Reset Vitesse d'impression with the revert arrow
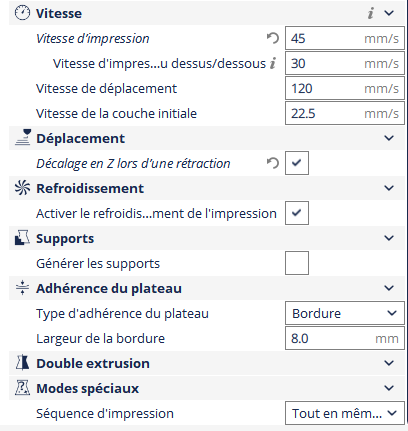 click(273, 38)
